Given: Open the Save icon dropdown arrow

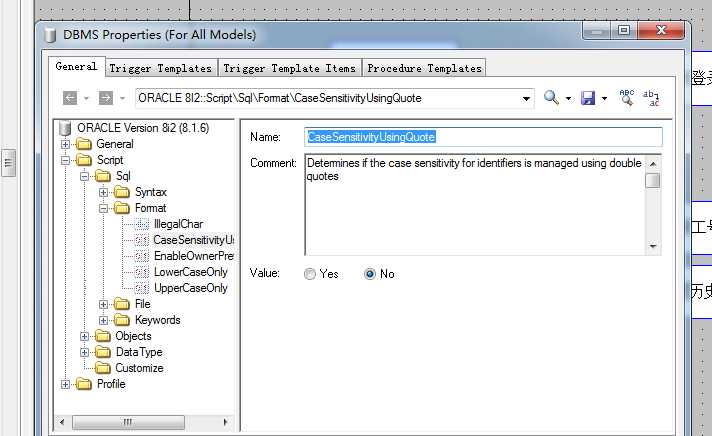Looking at the screenshot, I should pos(604,98).
